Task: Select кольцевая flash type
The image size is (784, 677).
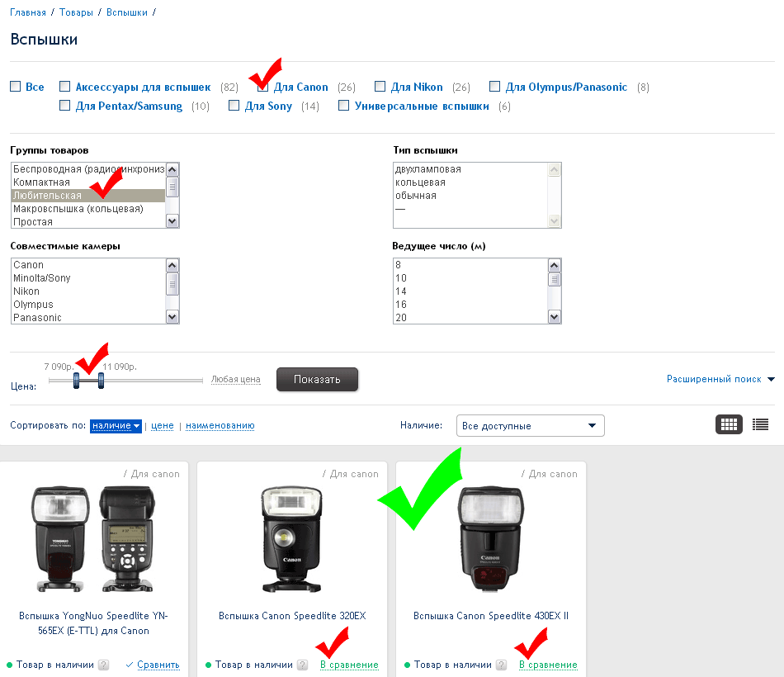Action: 470,182
